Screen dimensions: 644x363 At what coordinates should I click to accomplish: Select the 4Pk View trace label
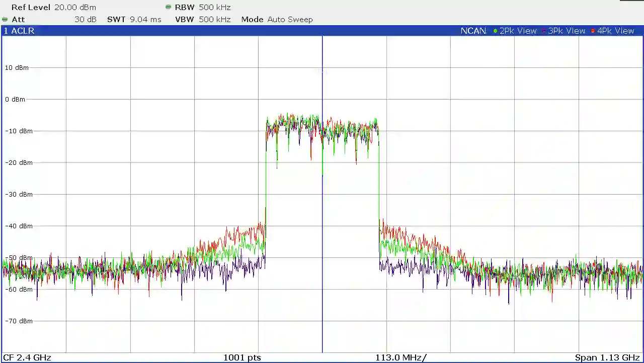pyautogui.click(x=615, y=31)
